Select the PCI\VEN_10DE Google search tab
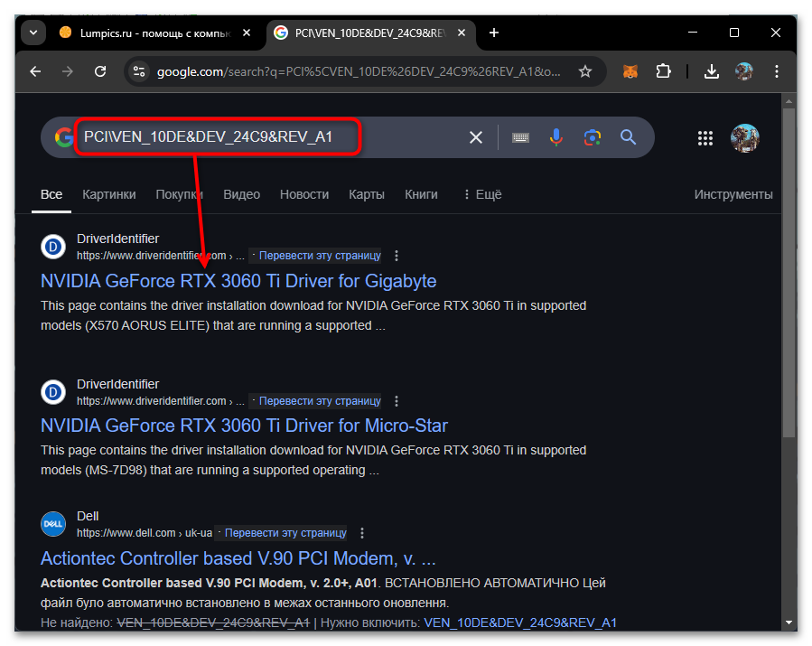Image resolution: width=812 pixels, height=646 pixels. click(x=369, y=33)
